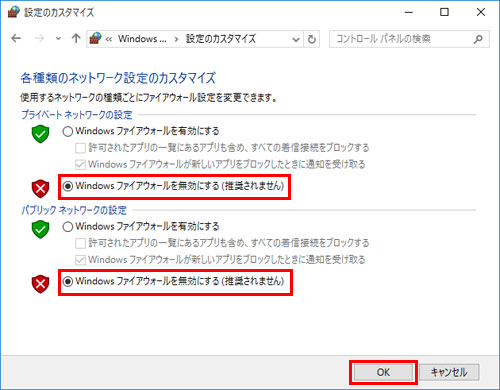500x390 pixels.
Task: Go up one level with the Up arrow
Action: pos(76,39)
